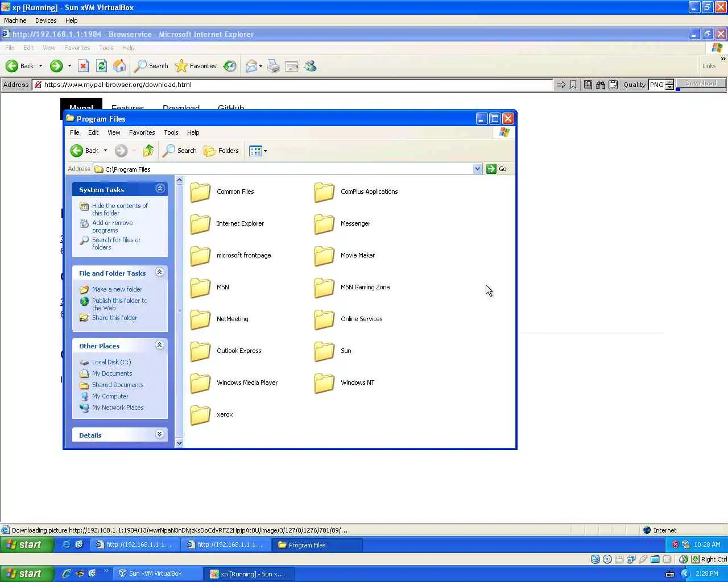Click the Refresh icon in Internet Explorer toolbar
The image size is (728, 582).
[x=101, y=66]
